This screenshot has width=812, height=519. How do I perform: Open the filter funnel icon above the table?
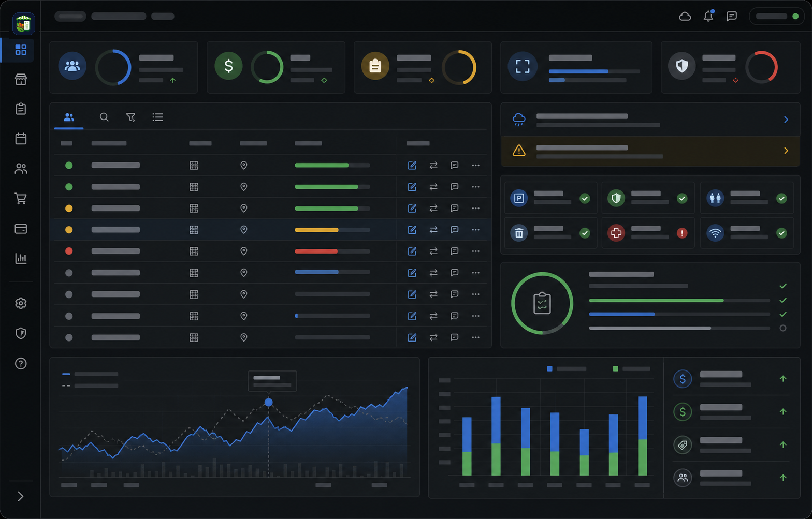[x=131, y=117]
